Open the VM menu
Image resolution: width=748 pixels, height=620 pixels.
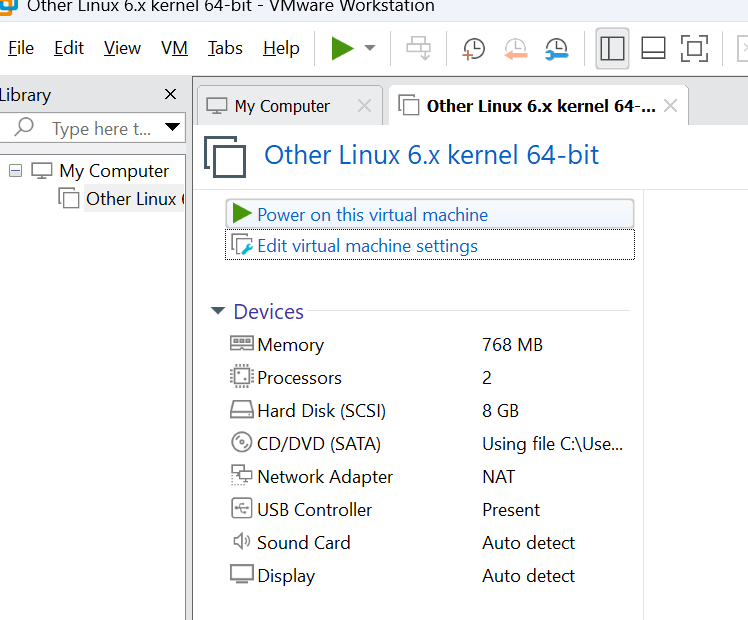(x=174, y=48)
